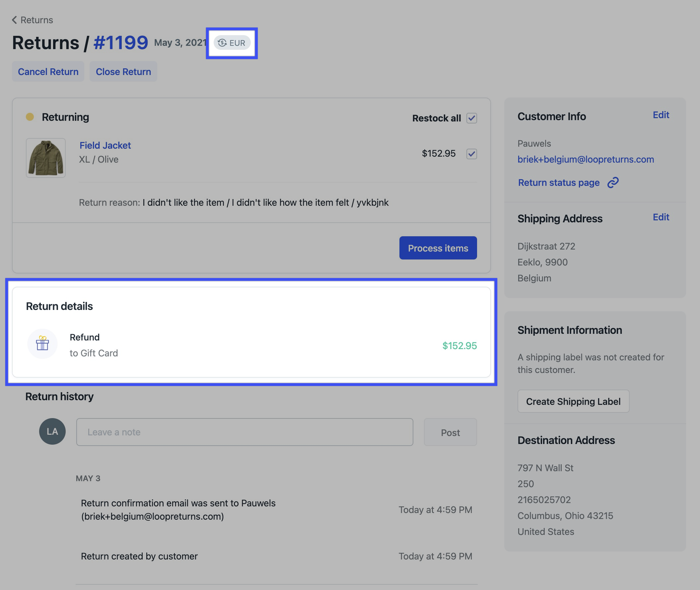Screen dimensions: 700x590
Task: Open the Return status page link
Action: pos(559,183)
